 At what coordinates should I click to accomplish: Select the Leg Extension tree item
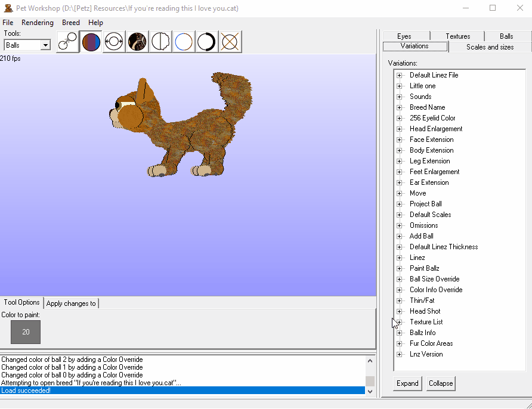[x=430, y=161]
